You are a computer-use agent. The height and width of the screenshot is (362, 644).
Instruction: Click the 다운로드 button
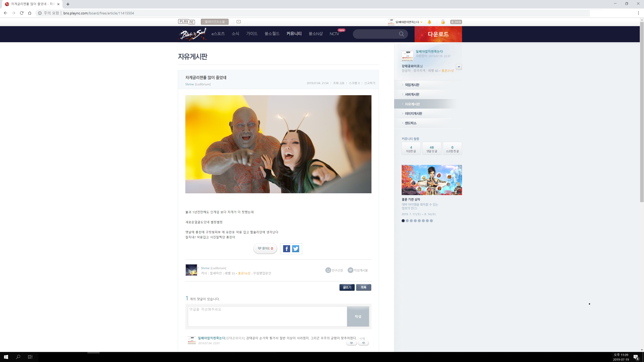438,34
